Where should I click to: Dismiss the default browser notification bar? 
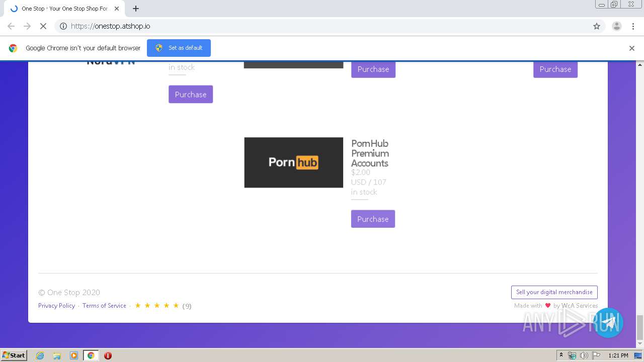pyautogui.click(x=632, y=48)
